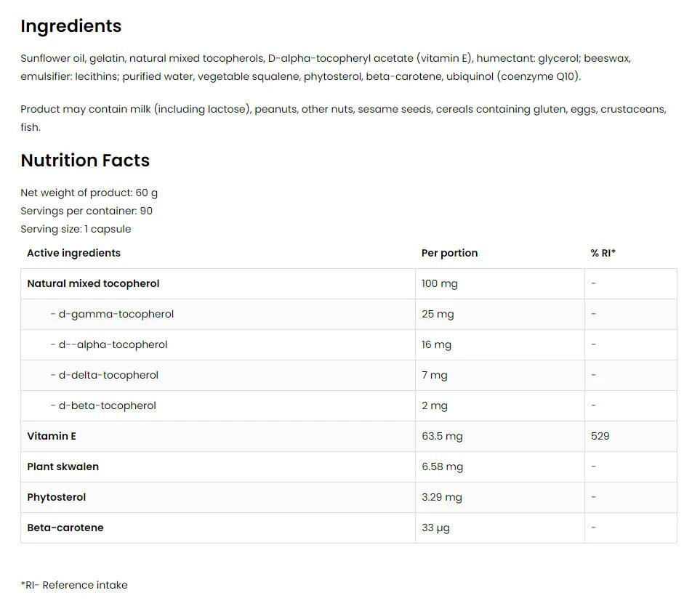700x614 pixels.
Task: Click the Per portion column header
Action: click(449, 253)
